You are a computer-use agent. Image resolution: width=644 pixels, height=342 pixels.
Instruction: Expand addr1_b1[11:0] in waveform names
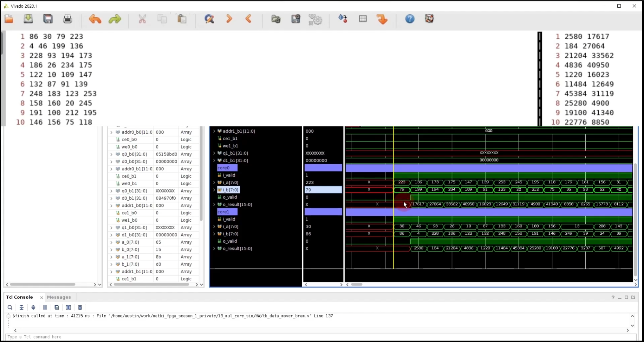click(x=214, y=131)
